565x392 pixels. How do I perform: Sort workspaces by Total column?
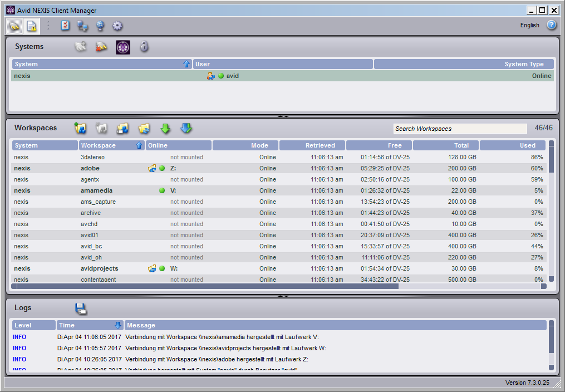pos(446,145)
